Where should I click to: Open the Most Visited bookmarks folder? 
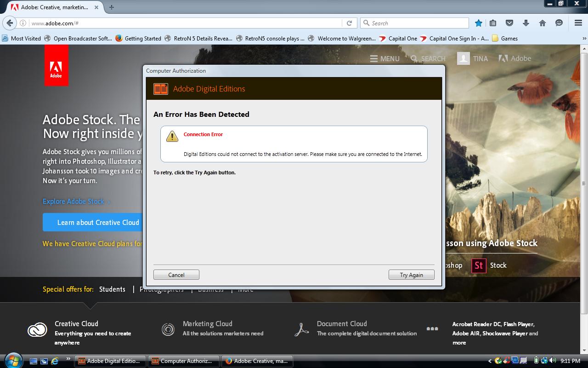click(x=21, y=39)
